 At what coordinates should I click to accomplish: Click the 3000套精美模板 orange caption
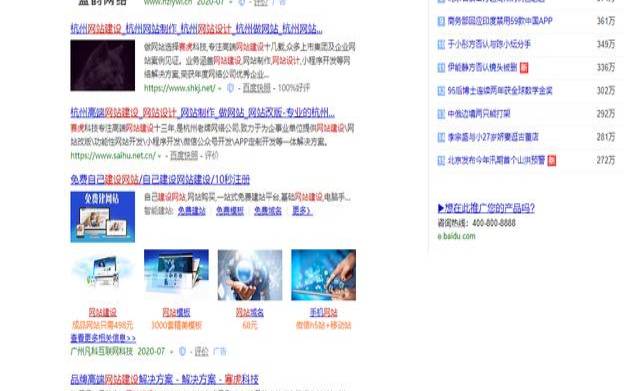[176, 325]
